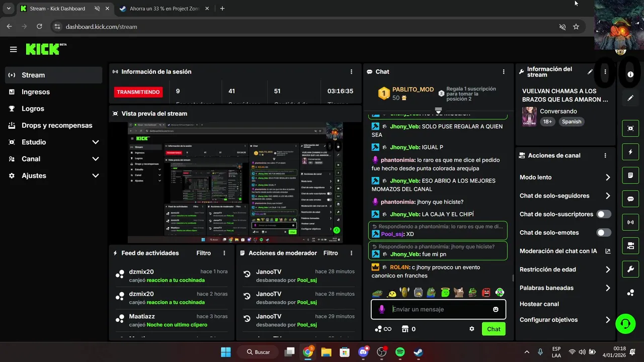Open Restricción de edad settings
Viewport: 644px width, 362px height.
coord(565,269)
